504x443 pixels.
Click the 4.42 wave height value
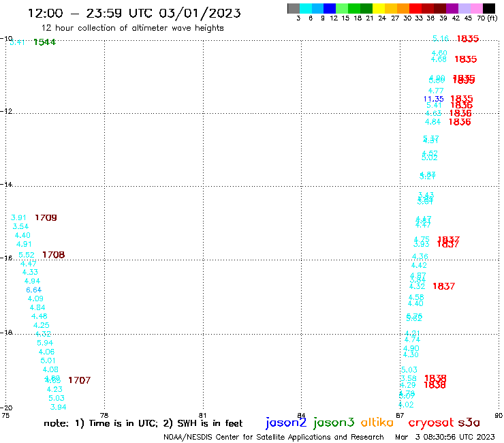(x=419, y=265)
